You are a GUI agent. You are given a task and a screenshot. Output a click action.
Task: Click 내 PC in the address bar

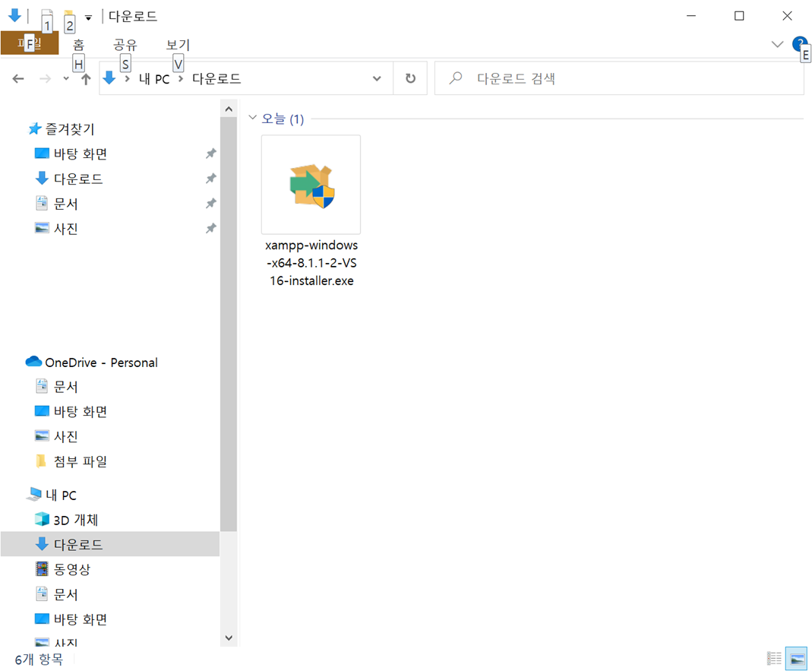(153, 79)
